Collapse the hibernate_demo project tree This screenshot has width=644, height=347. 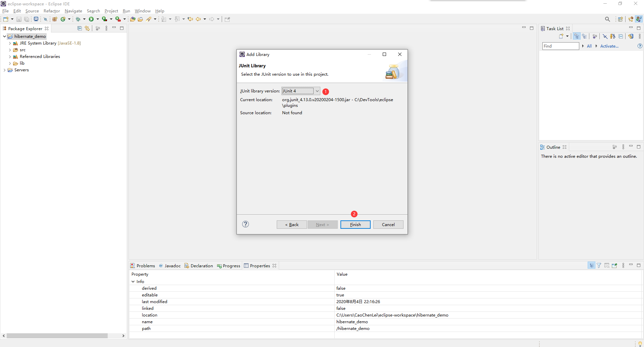(x=4, y=36)
